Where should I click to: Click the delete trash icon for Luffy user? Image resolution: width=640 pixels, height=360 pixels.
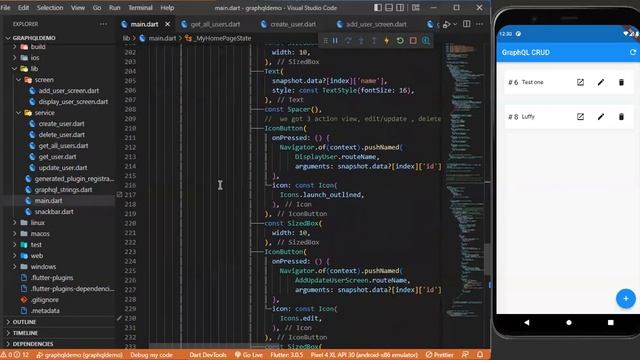[x=621, y=116]
